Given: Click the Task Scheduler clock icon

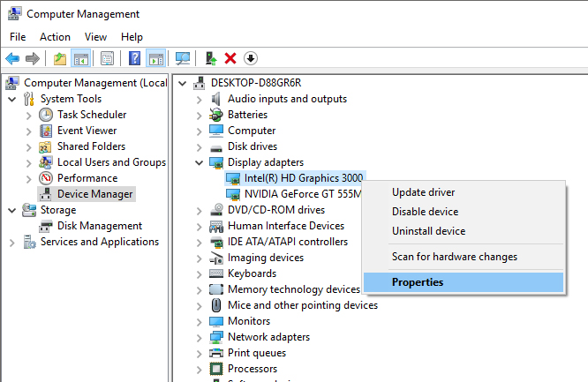Looking at the screenshot, I should (x=46, y=115).
